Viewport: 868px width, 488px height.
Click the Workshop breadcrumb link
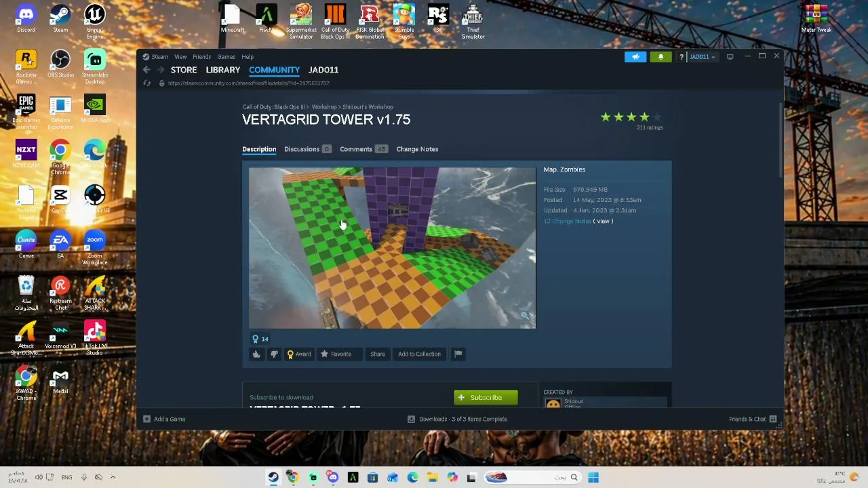[324, 107]
